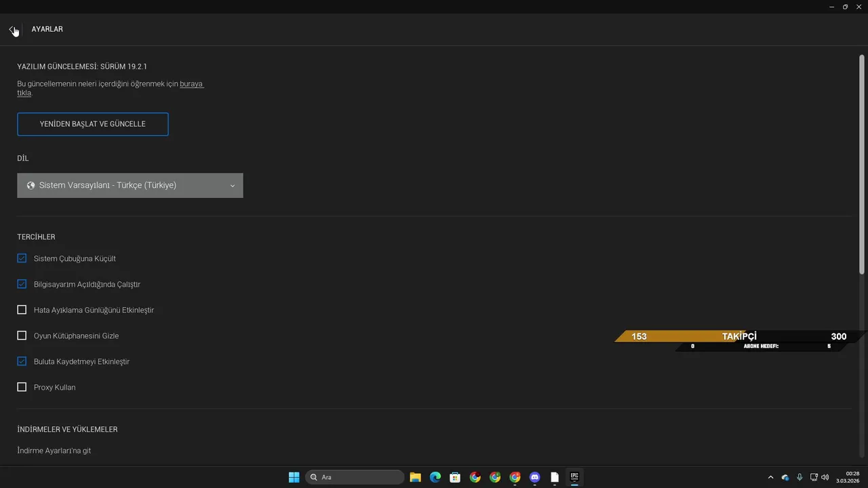Image resolution: width=868 pixels, height=488 pixels.
Task: Open File Explorer from the taskbar
Action: point(415,477)
